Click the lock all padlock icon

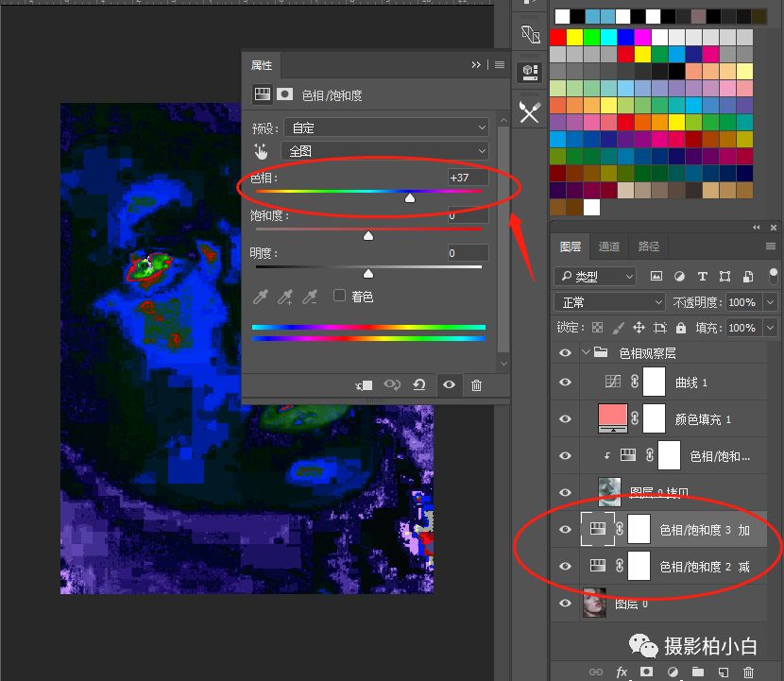coord(680,328)
